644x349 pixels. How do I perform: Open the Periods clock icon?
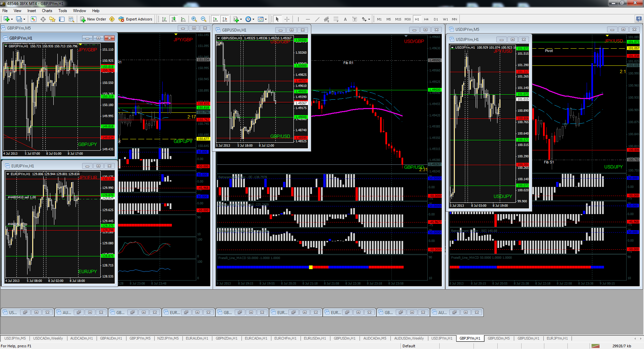coord(248,19)
